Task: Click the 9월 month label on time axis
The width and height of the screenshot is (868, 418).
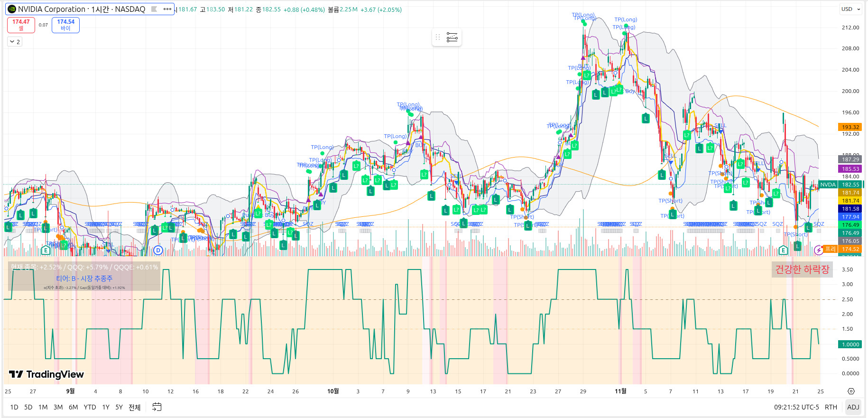Action: click(70, 391)
